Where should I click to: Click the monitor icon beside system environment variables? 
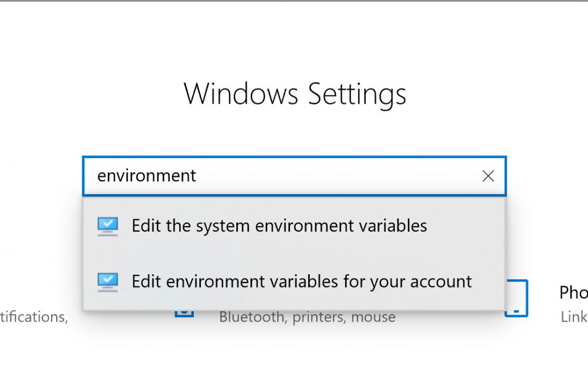(108, 226)
